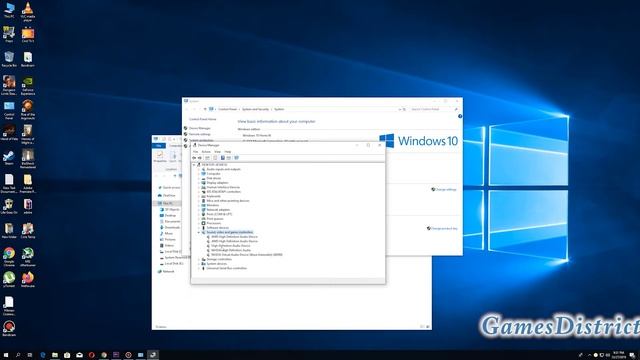Image resolution: width=640 pixels, height=360 pixels.
Task: Select the Bandicam desktop icon
Action: click(x=9, y=329)
